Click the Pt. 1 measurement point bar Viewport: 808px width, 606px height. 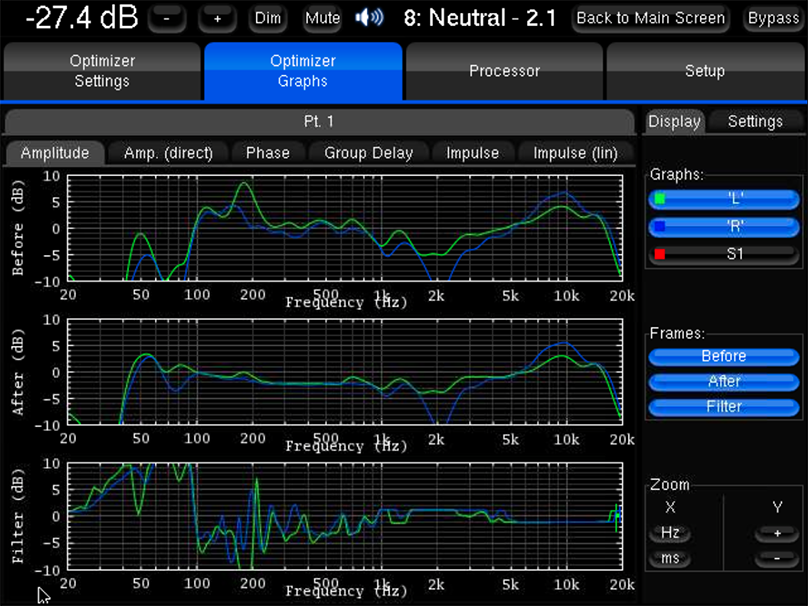click(x=319, y=122)
